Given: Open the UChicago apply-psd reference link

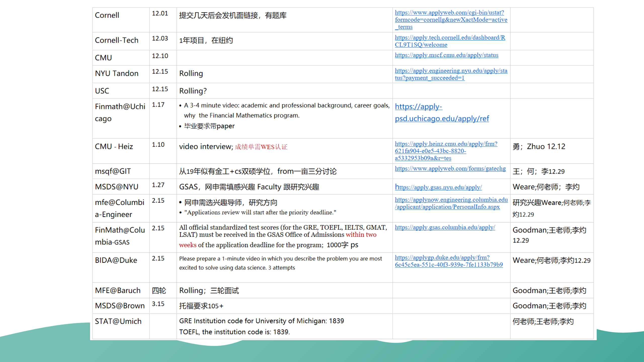Looking at the screenshot, I should pyautogui.click(x=442, y=119).
